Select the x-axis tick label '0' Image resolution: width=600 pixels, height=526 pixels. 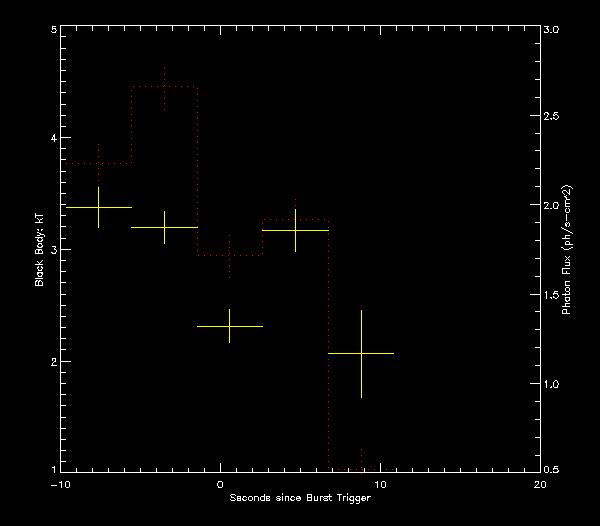coord(220,484)
